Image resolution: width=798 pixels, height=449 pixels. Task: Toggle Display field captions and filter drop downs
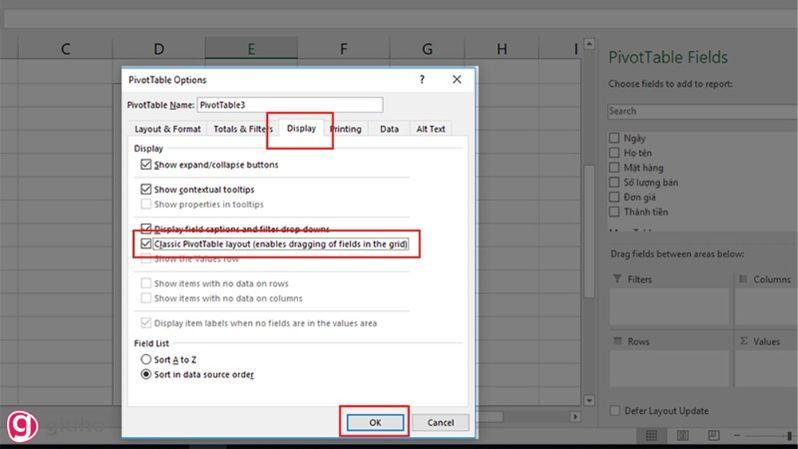[x=146, y=228]
